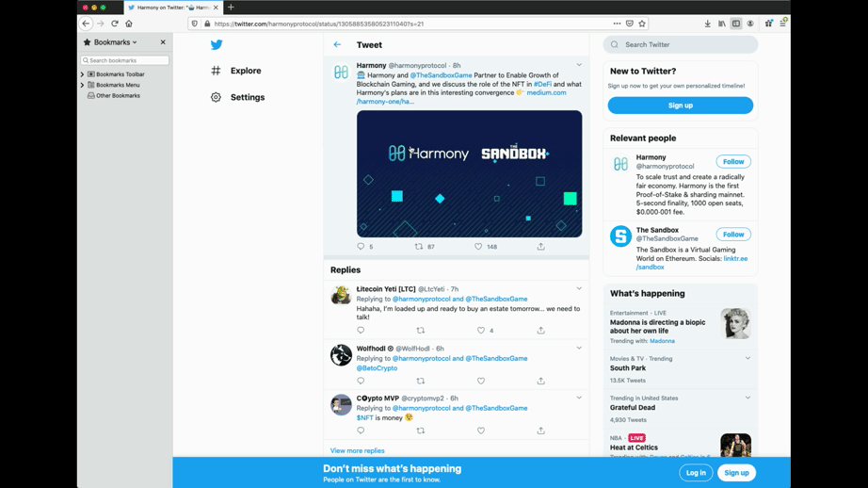Click Log in on bottom banner
Screen dimensions: 868x488
tap(696, 473)
